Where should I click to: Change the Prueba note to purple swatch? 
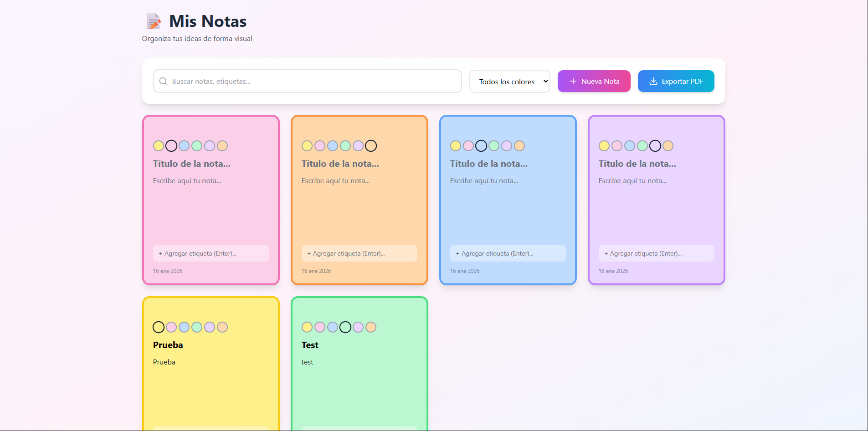click(210, 327)
